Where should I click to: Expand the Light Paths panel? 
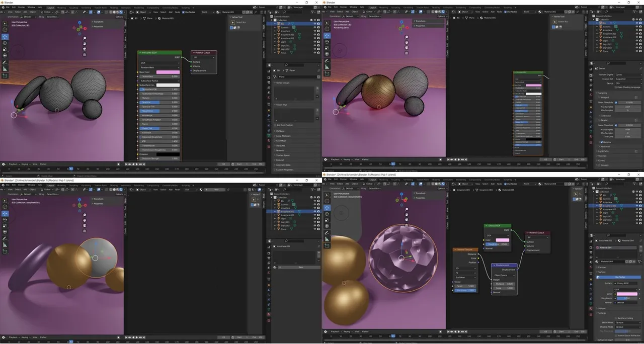click(604, 151)
